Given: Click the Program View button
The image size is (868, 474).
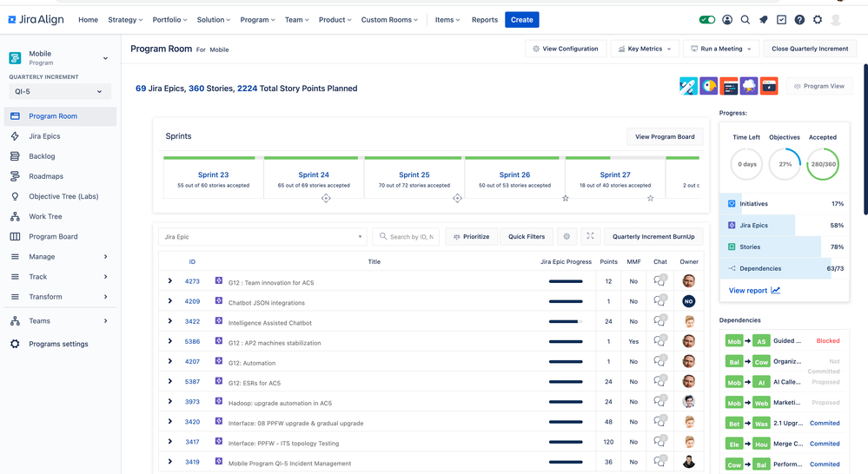Looking at the screenshot, I should [819, 86].
